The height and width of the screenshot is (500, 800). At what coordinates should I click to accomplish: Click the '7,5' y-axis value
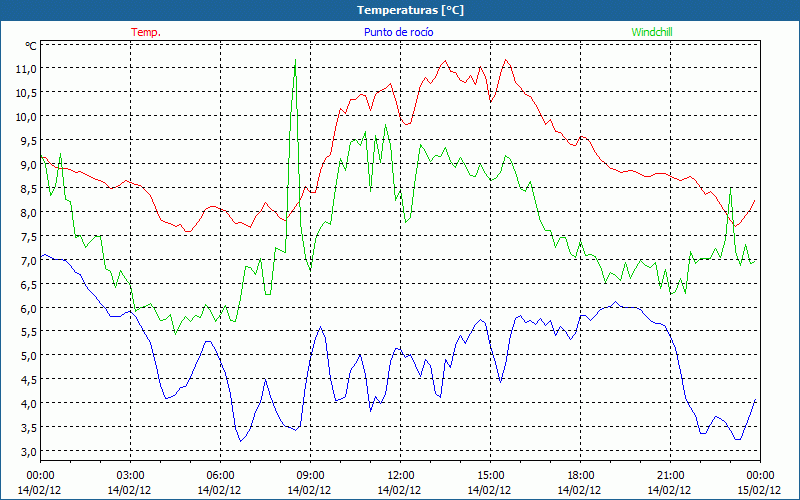coord(28,237)
